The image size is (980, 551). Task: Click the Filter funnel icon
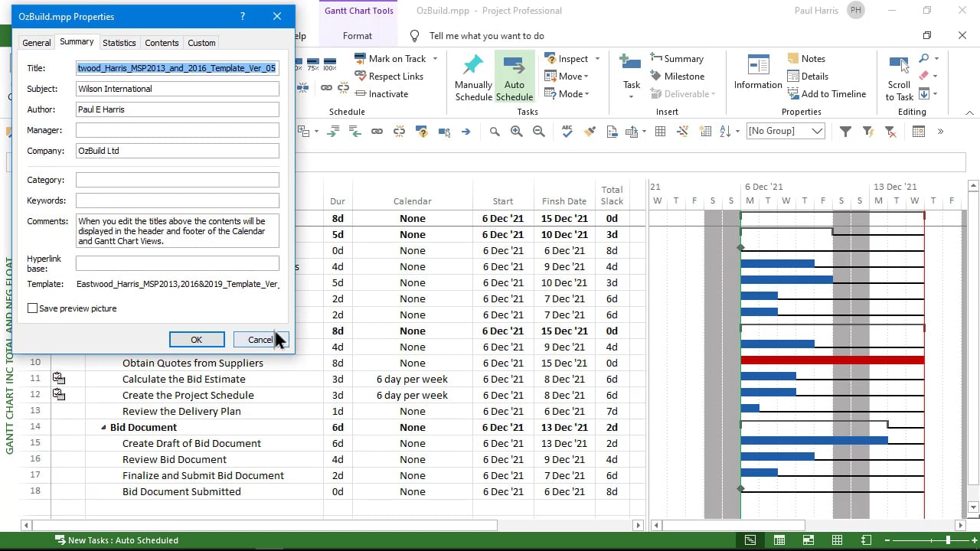tap(845, 132)
